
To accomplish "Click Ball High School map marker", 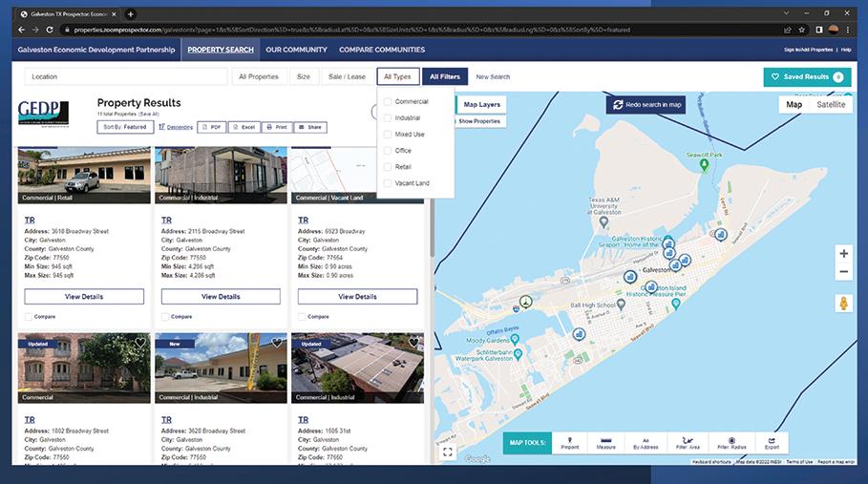I will 621,305.
